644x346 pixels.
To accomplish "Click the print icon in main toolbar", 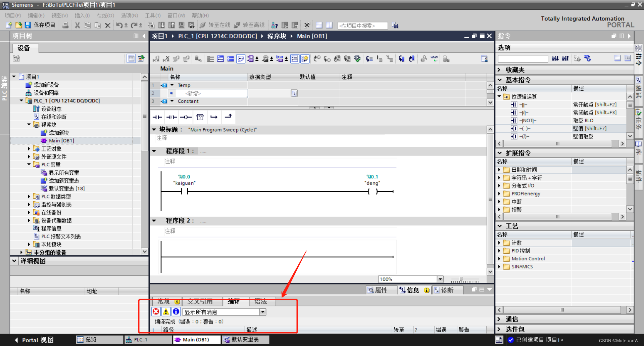I will pos(66,25).
